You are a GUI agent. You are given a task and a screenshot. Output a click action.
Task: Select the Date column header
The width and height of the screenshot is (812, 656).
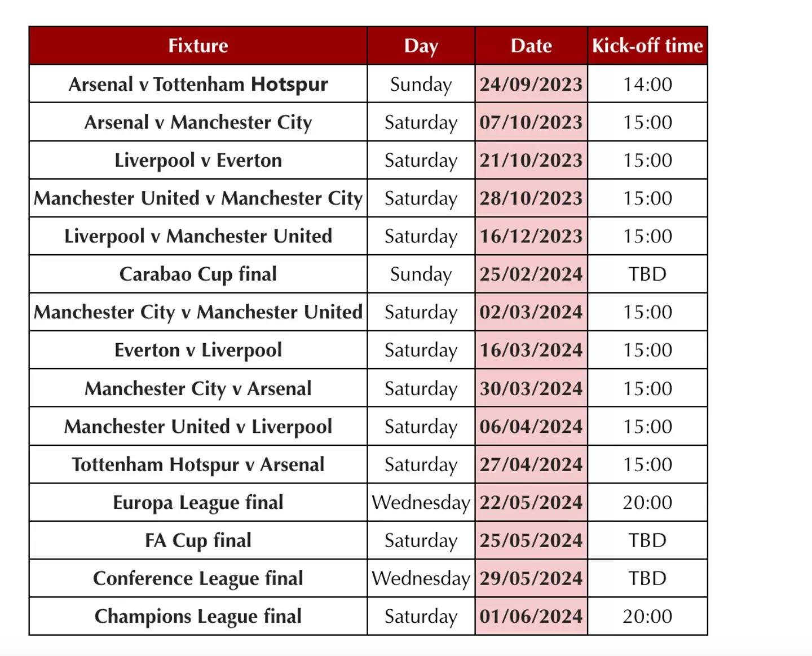(x=531, y=46)
